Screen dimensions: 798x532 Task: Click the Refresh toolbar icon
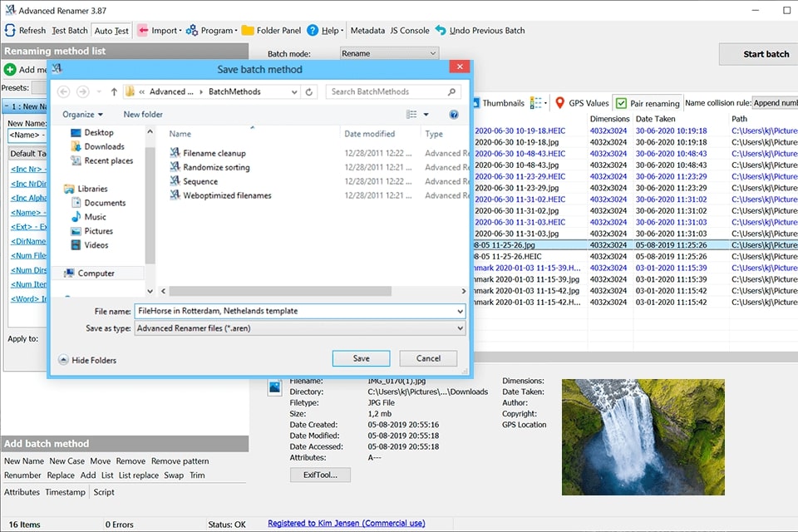[10, 31]
